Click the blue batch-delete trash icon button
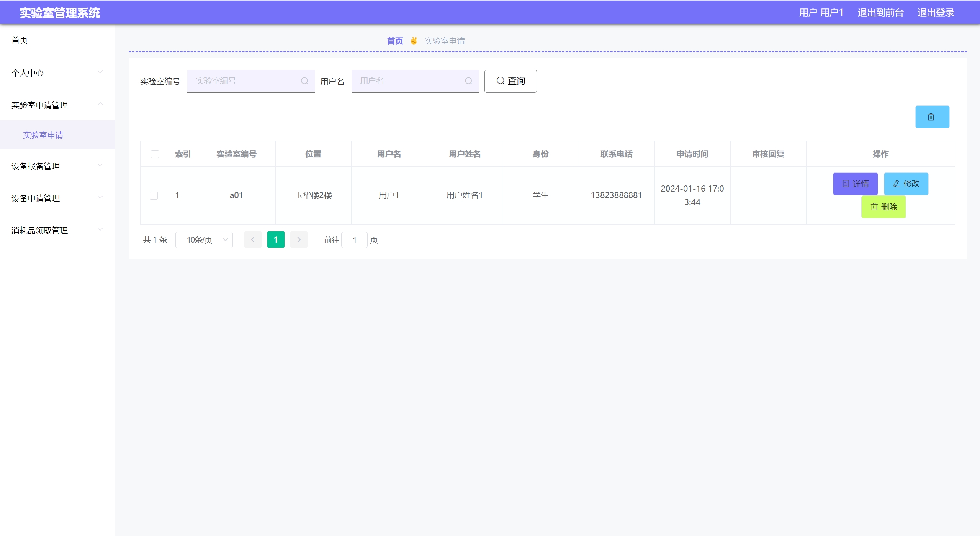Viewport: 980px width, 536px height. click(x=932, y=117)
